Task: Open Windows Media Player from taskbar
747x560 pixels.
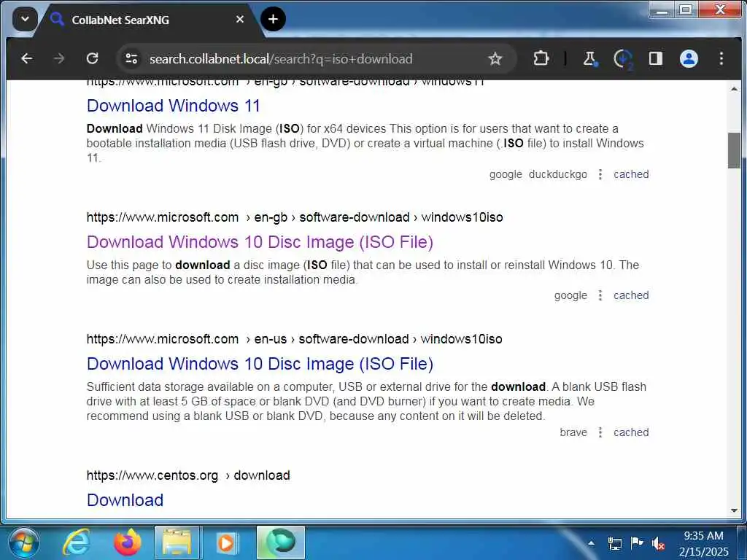Action: 227,542
